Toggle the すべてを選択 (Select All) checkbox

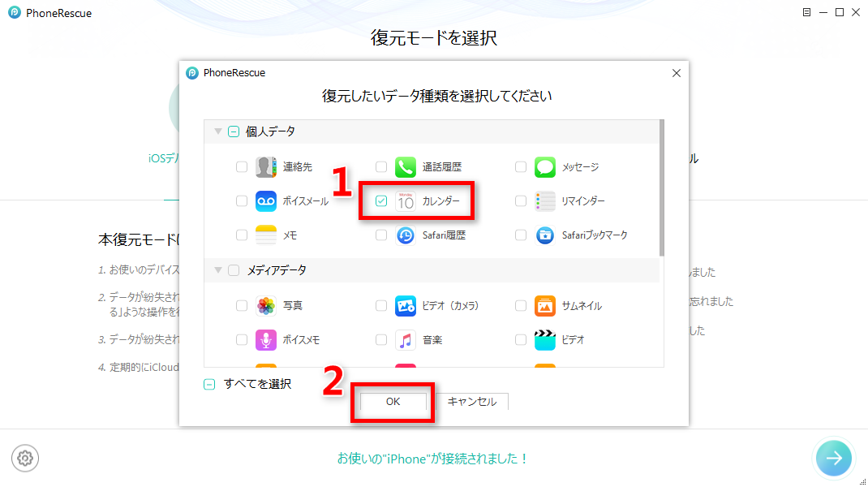(209, 385)
